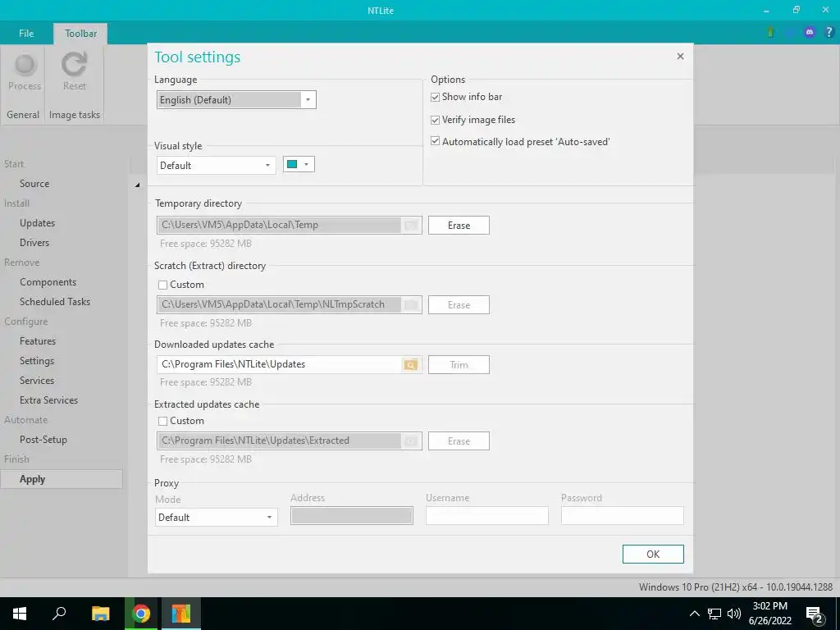Open Post-Setup page in sidebar
The width and height of the screenshot is (840, 630).
click(43, 440)
